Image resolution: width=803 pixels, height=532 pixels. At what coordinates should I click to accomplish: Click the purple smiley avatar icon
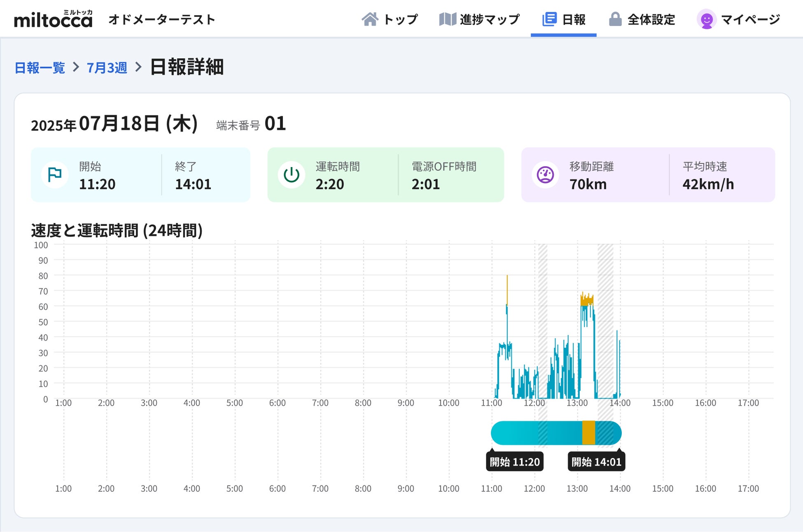coord(707,19)
